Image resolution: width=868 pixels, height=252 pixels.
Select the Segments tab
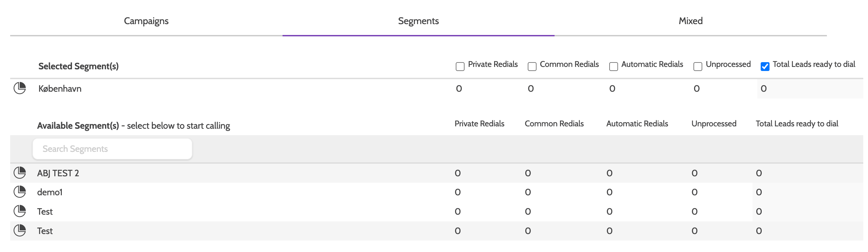click(x=418, y=21)
